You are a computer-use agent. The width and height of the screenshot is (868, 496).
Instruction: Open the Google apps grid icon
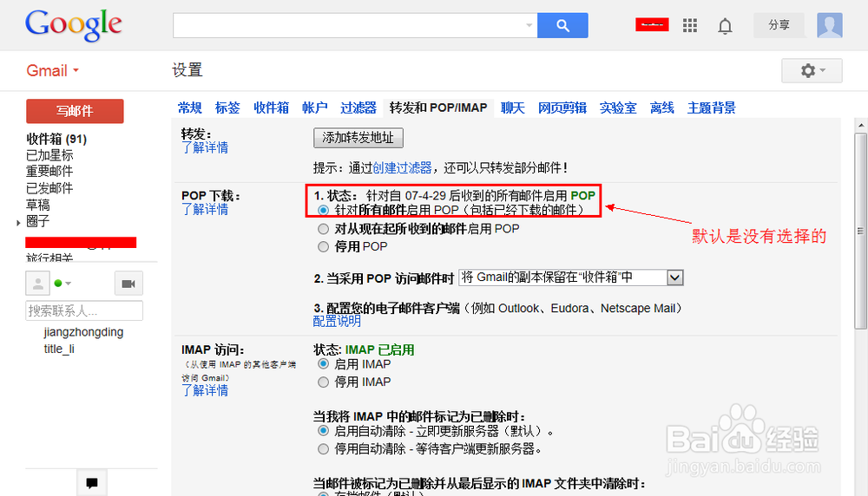coord(690,25)
